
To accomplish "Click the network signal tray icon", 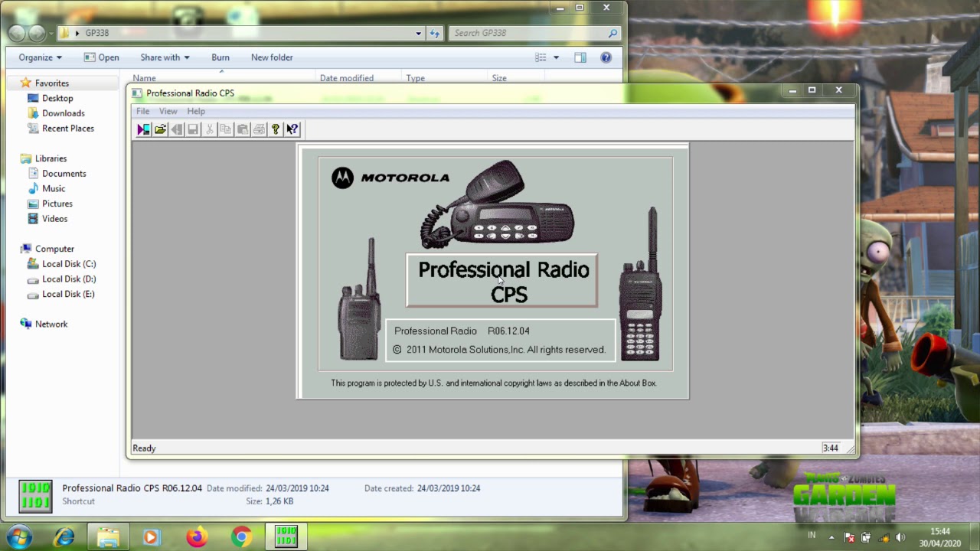I will [884, 538].
